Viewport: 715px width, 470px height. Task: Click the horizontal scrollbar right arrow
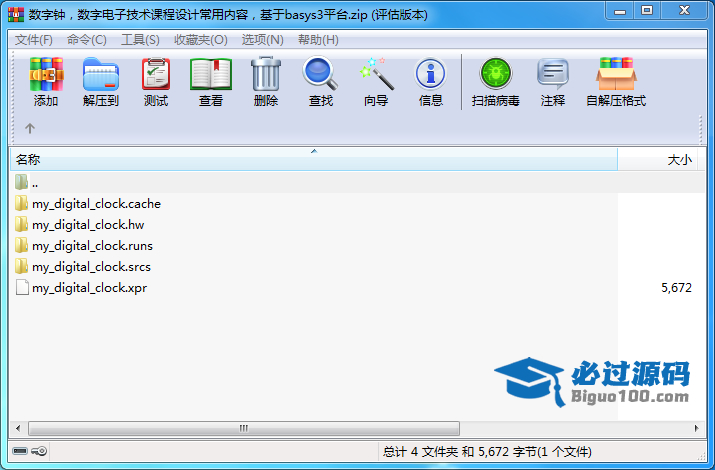point(696,428)
